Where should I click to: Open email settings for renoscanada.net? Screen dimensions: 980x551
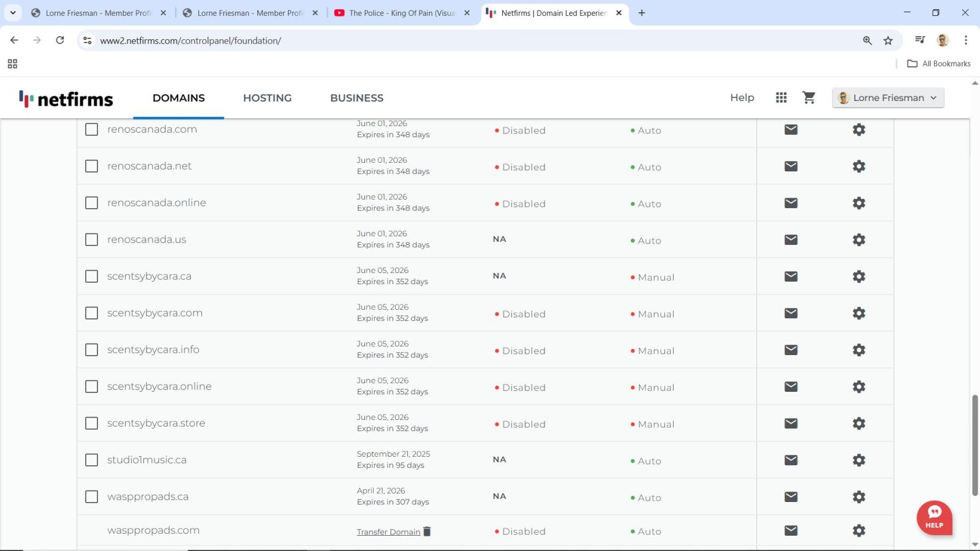pyautogui.click(x=791, y=167)
